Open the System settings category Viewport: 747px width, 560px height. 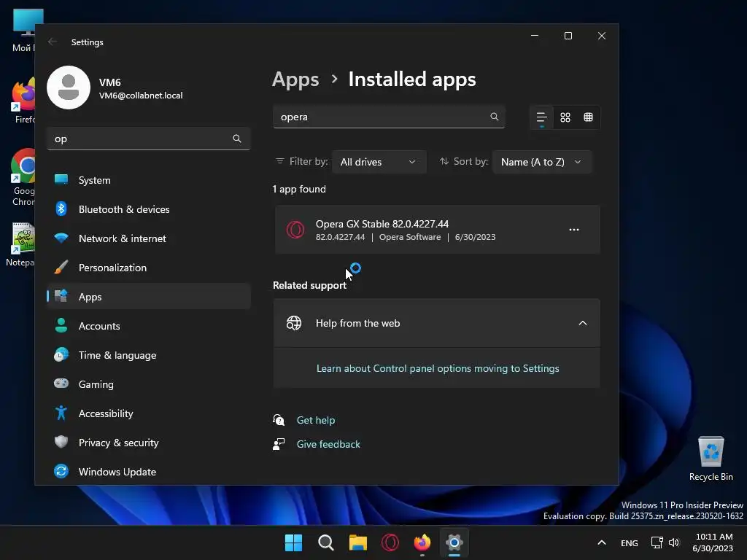149,180
